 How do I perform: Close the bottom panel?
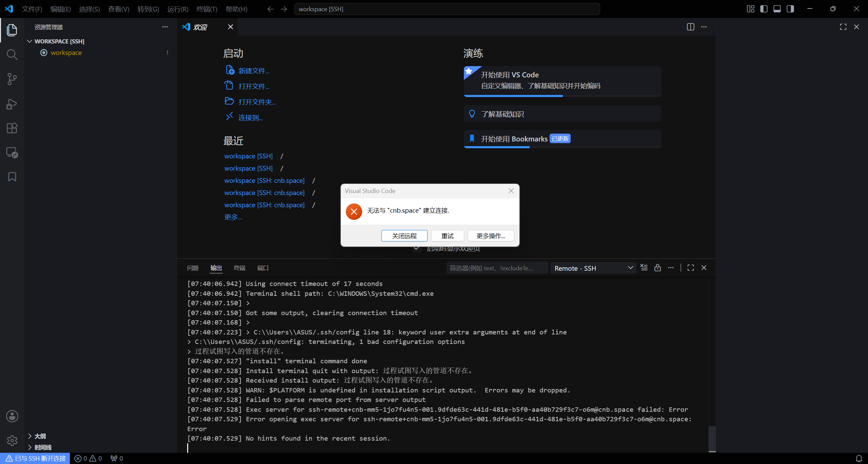(704, 268)
